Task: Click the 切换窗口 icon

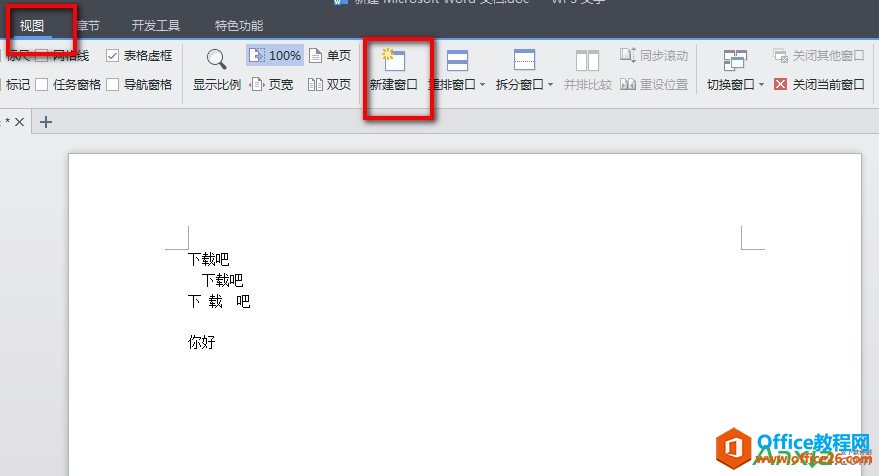Action: pyautogui.click(x=735, y=60)
